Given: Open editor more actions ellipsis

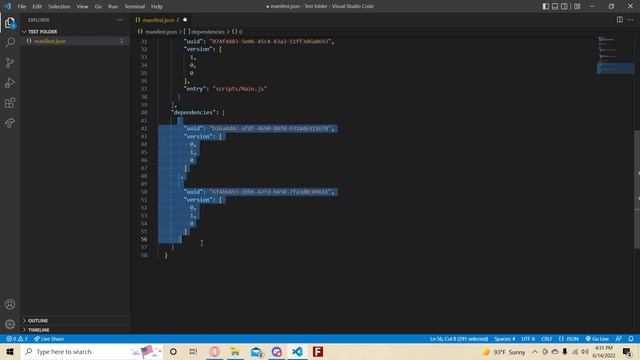Looking at the screenshot, I should (x=631, y=20).
